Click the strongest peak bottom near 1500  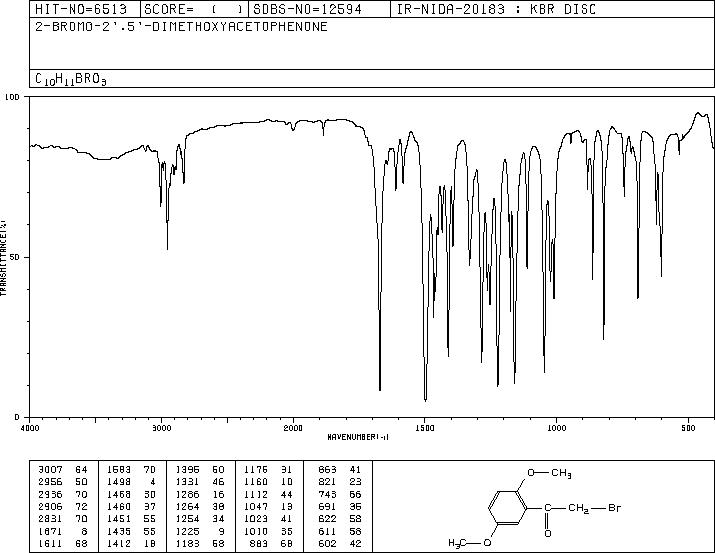pyautogui.click(x=425, y=399)
